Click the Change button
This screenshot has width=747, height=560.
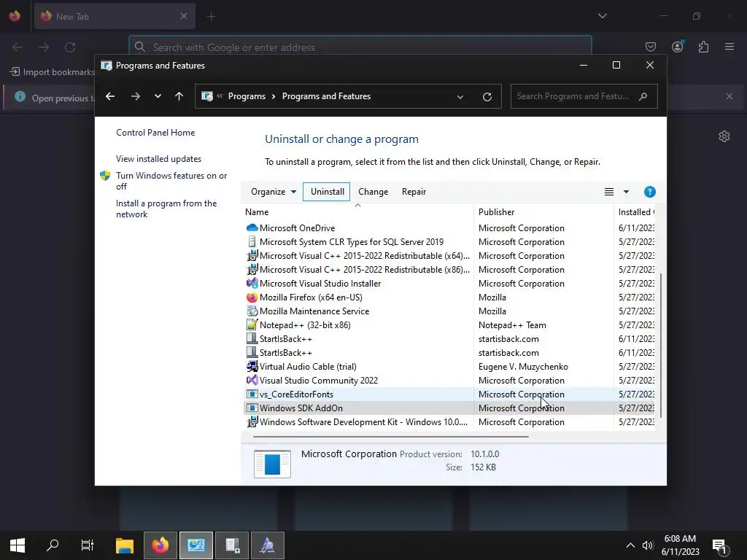click(373, 192)
